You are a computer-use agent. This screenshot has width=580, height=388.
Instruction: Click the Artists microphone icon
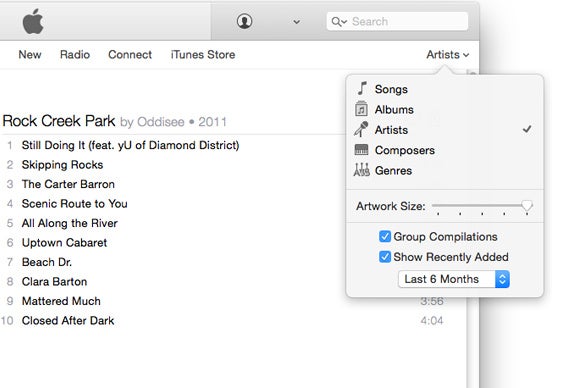click(x=361, y=129)
